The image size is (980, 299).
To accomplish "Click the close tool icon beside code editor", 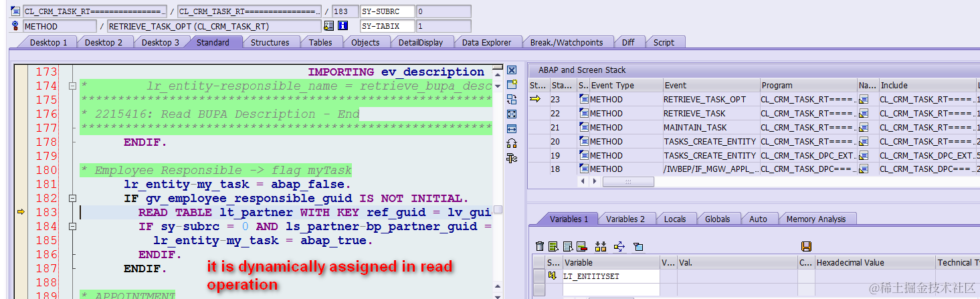I will click(x=512, y=70).
